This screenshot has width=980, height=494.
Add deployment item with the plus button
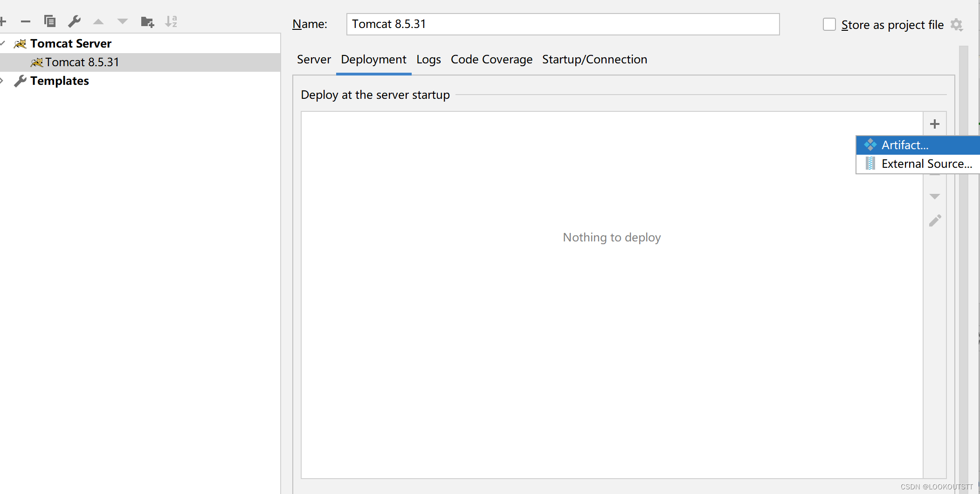pos(935,124)
